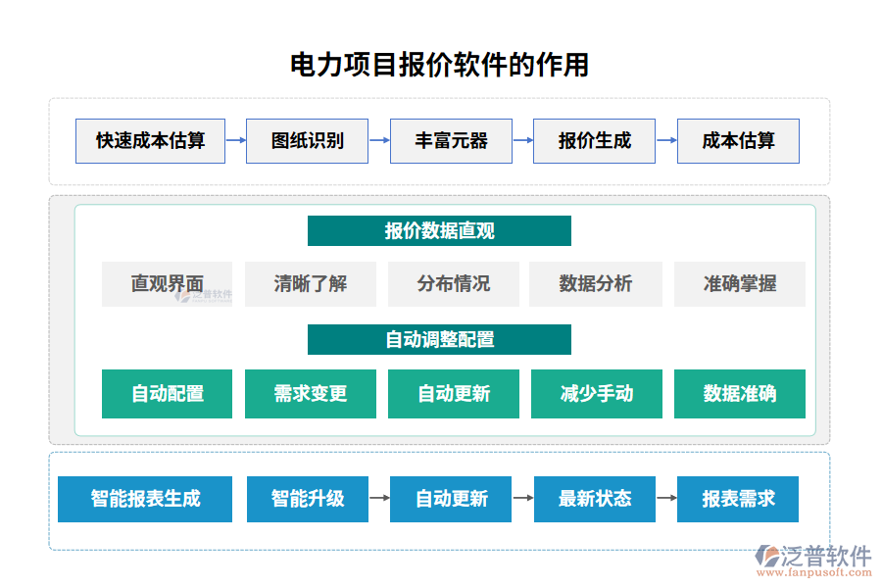882x588 pixels.
Task: Click the 最新状态 box
Action: (x=594, y=500)
